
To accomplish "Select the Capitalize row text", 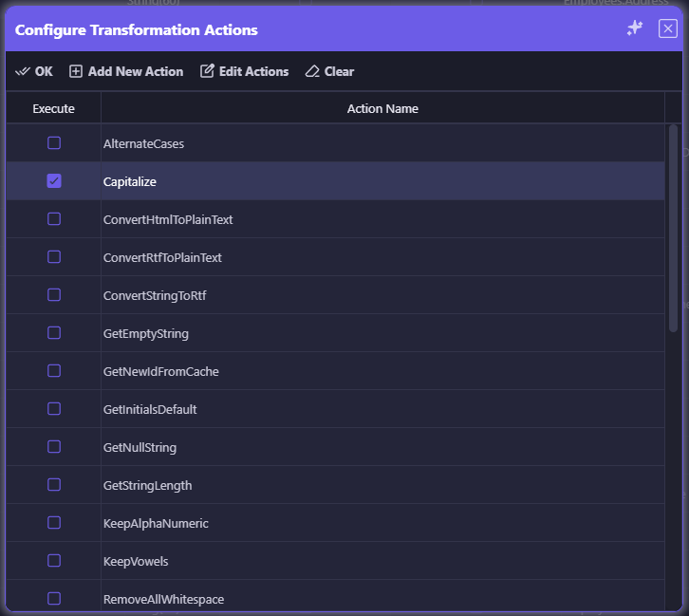I will [x=130, y=182].
